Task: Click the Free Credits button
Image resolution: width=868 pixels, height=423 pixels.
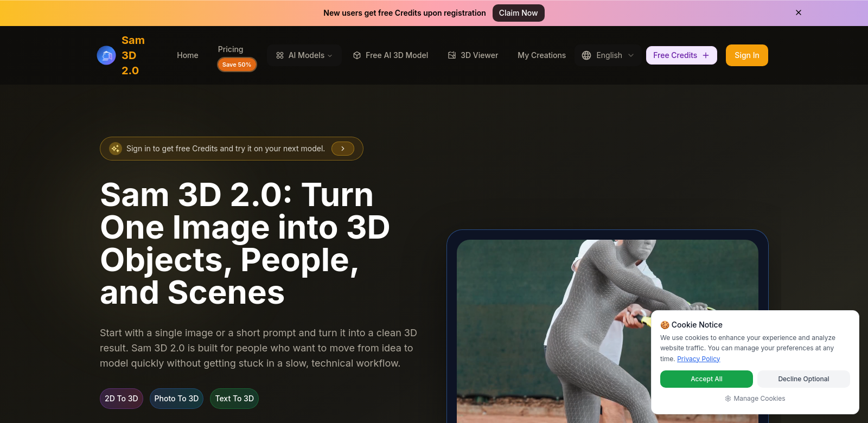Action: [681, 55]
